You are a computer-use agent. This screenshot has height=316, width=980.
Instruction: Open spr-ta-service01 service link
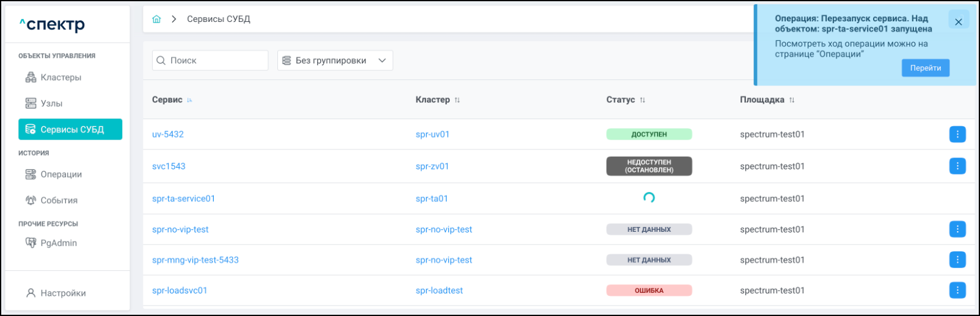(183, 199)
